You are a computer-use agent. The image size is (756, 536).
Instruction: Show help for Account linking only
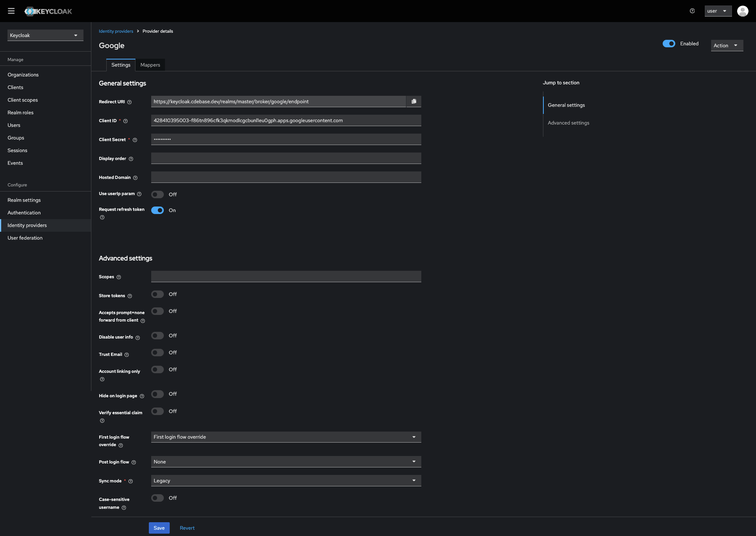point(102,379)
